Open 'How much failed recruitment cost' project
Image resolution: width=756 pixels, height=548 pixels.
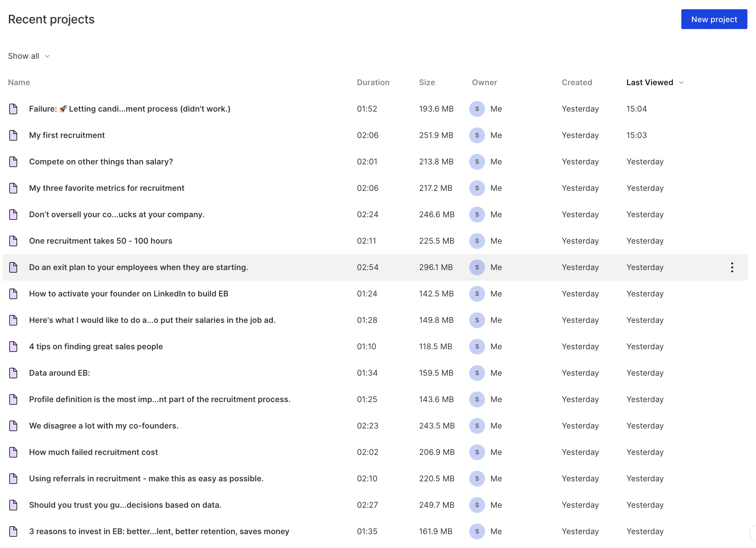pyautogui.click(x=93, y=452)
